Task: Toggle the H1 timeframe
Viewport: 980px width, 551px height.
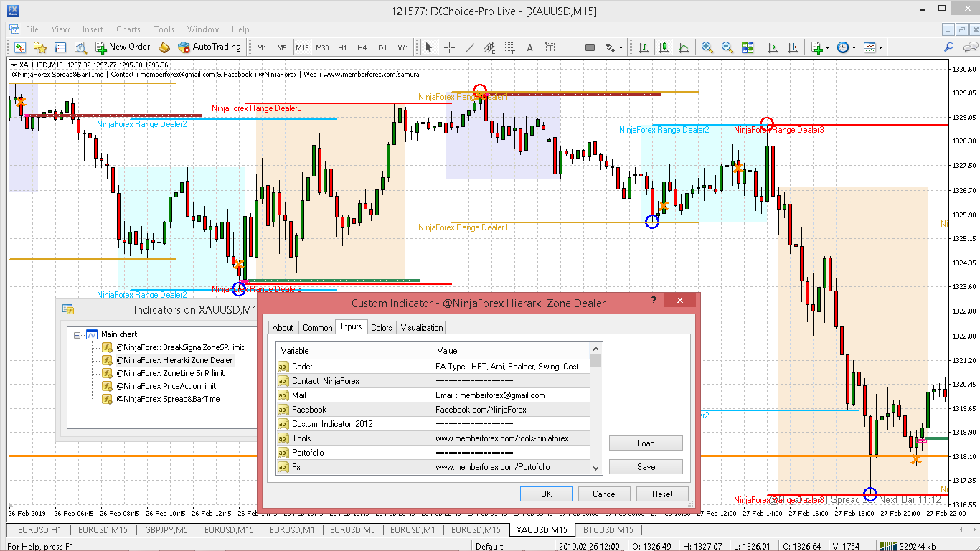Action: coord(342,47)
